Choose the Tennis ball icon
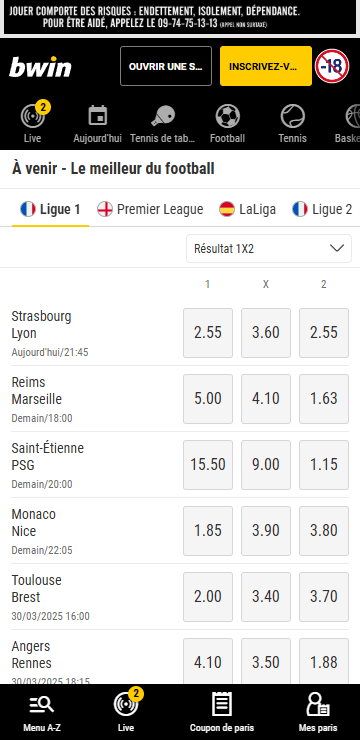Screen dimensions: 360x740 coord(293,116)
